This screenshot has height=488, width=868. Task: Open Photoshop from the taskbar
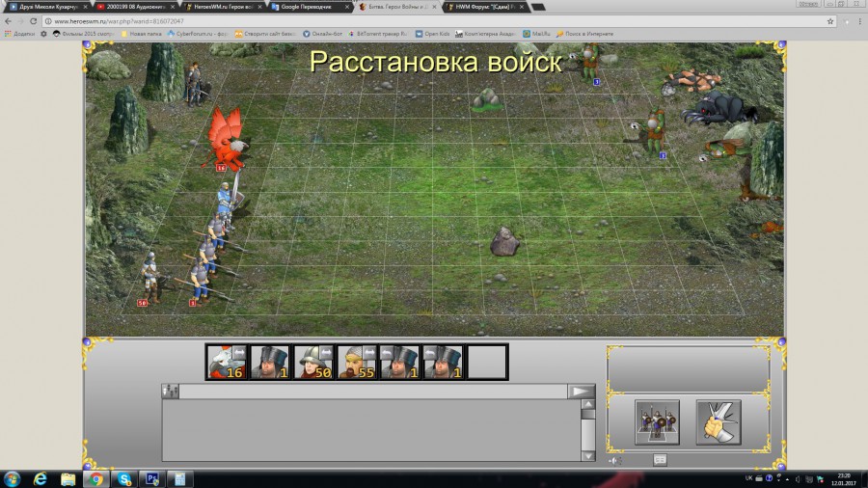[x=152, y=479]
